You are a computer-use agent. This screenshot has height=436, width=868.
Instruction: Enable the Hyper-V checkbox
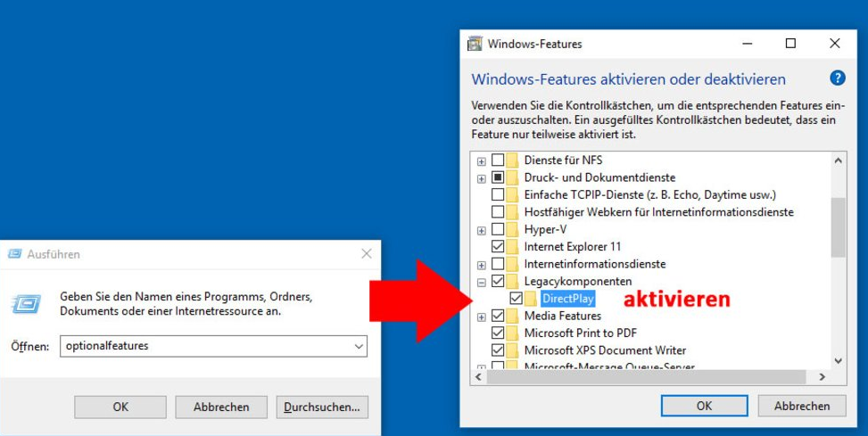(x=498, y=229)
